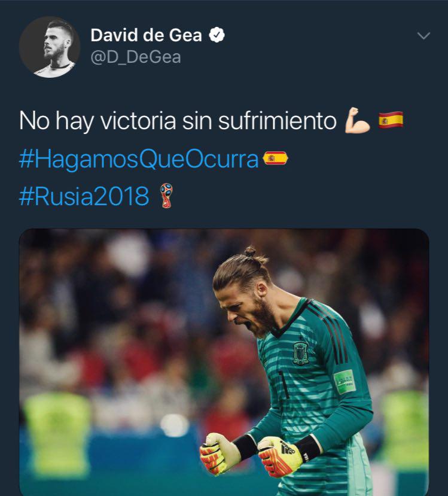Image resolution: width=448 pixels, height=496 pixels.
Task: Click the federation crest on the green jersey
Action: 300,354
